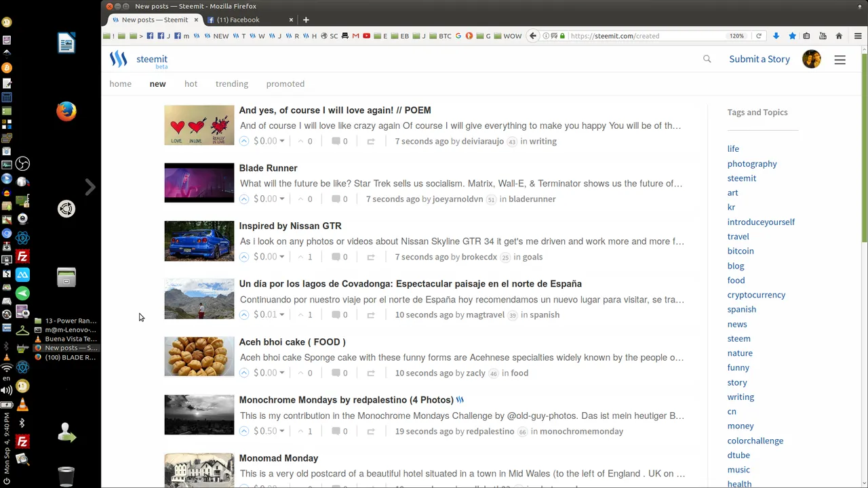Open a new tab with plus button
868x488 pixels.
pyautogui.click(x=306, y=20)
